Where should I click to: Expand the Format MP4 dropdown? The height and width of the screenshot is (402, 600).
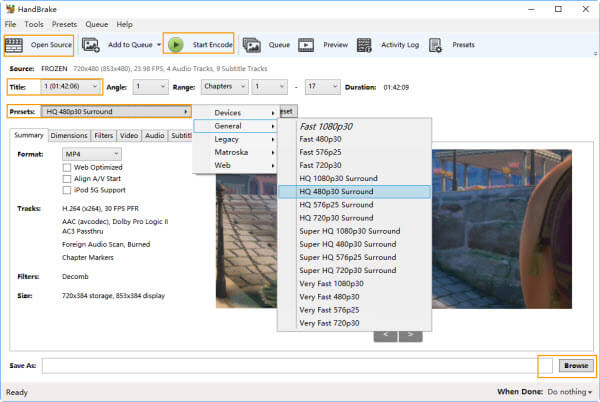click(x=90, y=154)
